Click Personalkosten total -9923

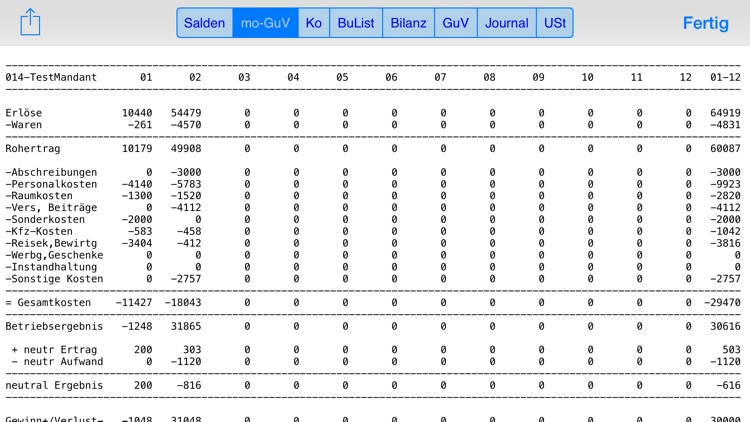(x=725, y=184)
